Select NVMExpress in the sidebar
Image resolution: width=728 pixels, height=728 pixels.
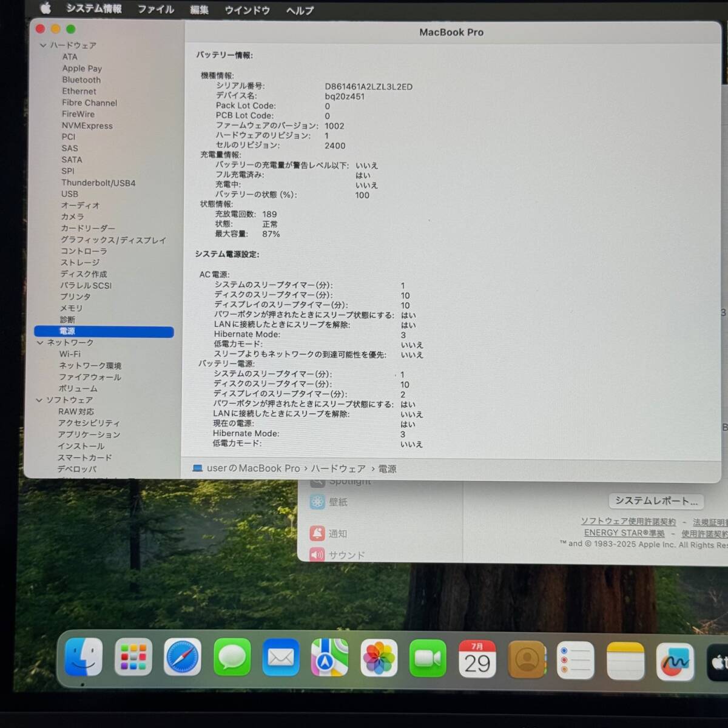[x=87, y=126]
